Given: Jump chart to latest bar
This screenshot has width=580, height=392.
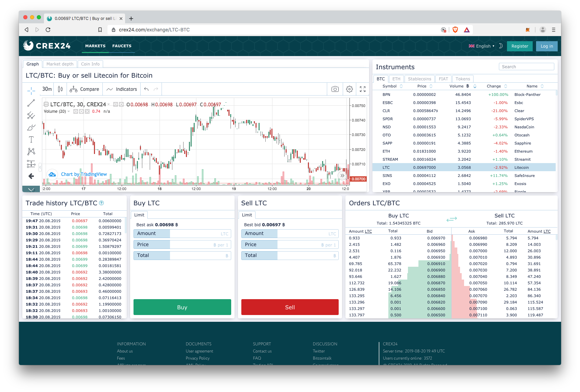Looking at the screenshot, I should (x=342, y=176).
